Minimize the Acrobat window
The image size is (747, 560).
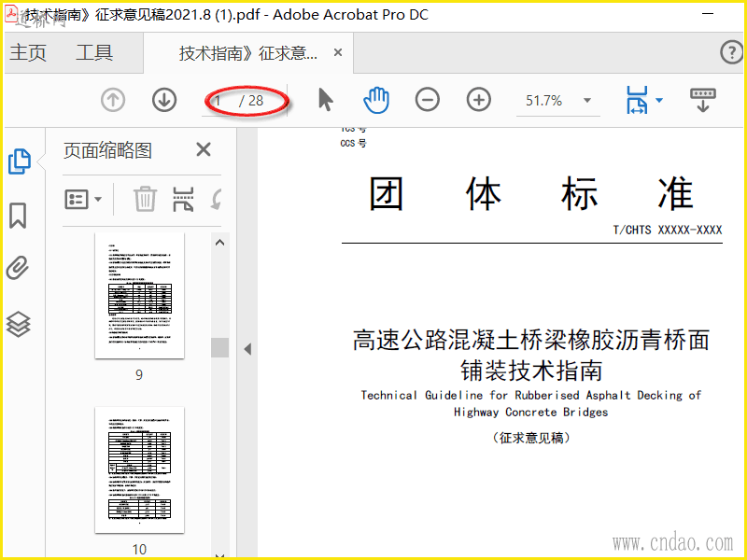tap(709, 14)
